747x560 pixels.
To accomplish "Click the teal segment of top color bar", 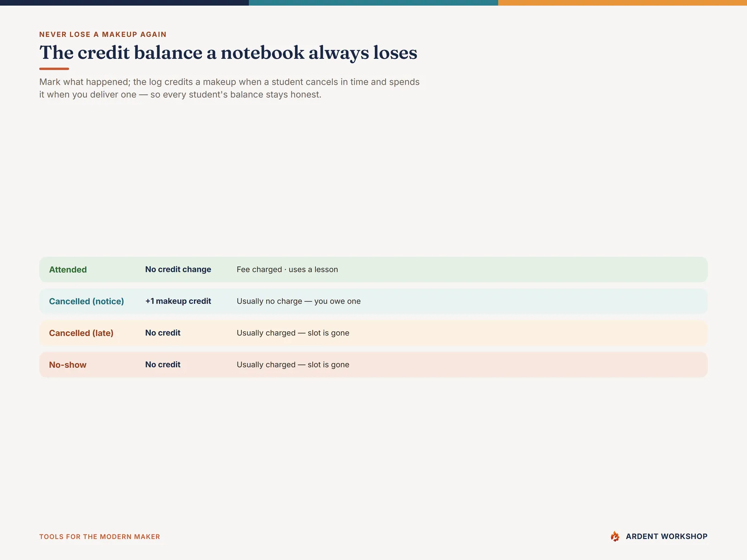I will pos(373,3).
